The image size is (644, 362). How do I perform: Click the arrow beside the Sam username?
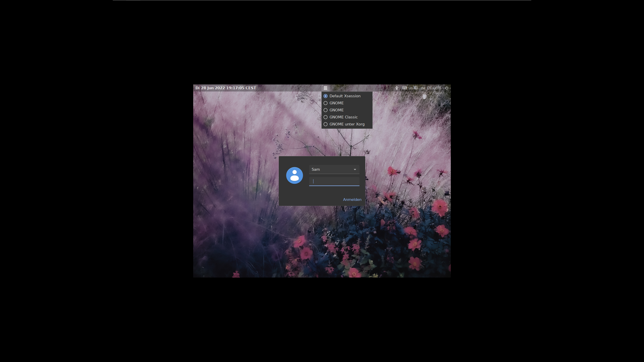pyautogui.click(x=355, y=169)
